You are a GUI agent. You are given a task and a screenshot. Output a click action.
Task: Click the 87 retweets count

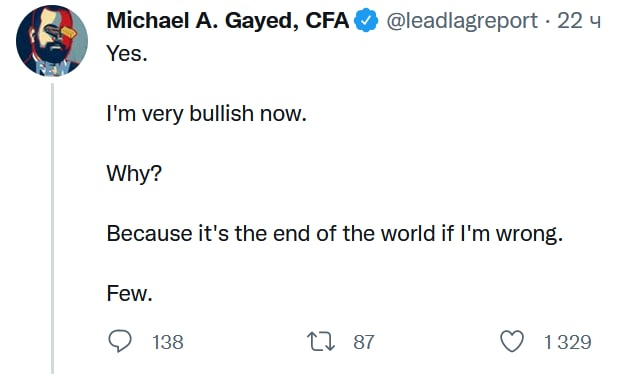[x=364, y=342]
